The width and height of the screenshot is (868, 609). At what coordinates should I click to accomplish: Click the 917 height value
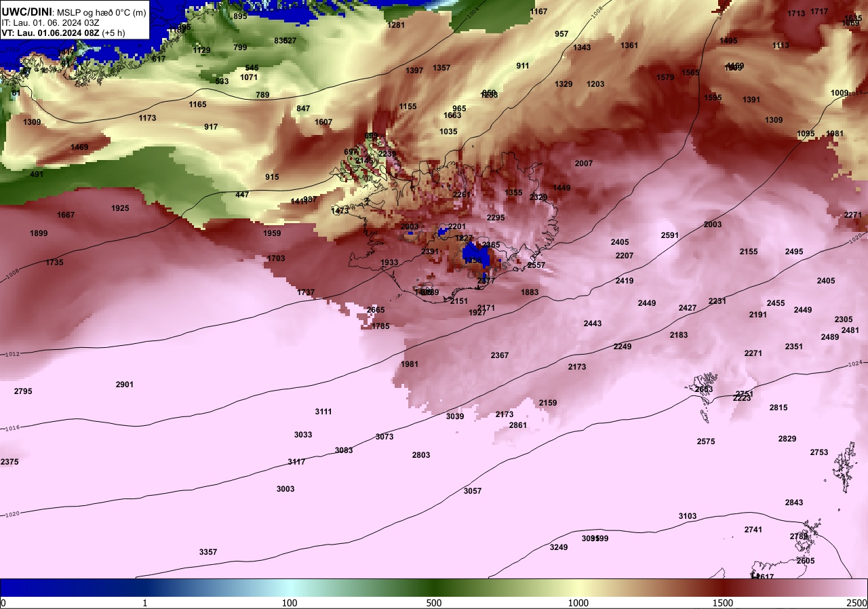click(211, 127)
